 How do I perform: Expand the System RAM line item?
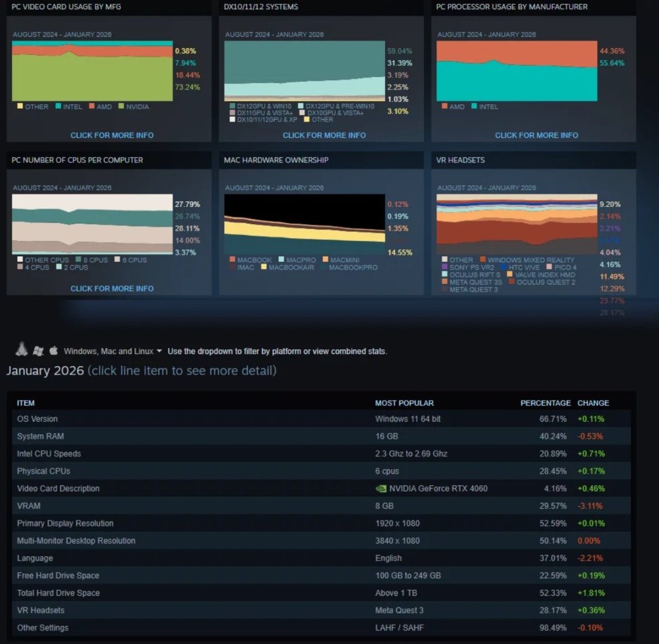tap(40, 436)
